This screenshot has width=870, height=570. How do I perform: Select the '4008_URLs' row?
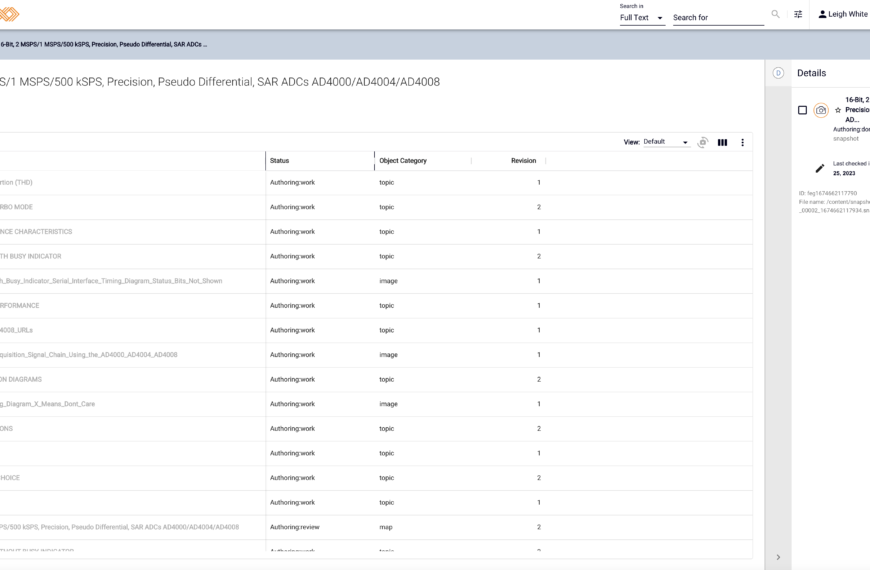pyautogui.click(x=376, y=330)
